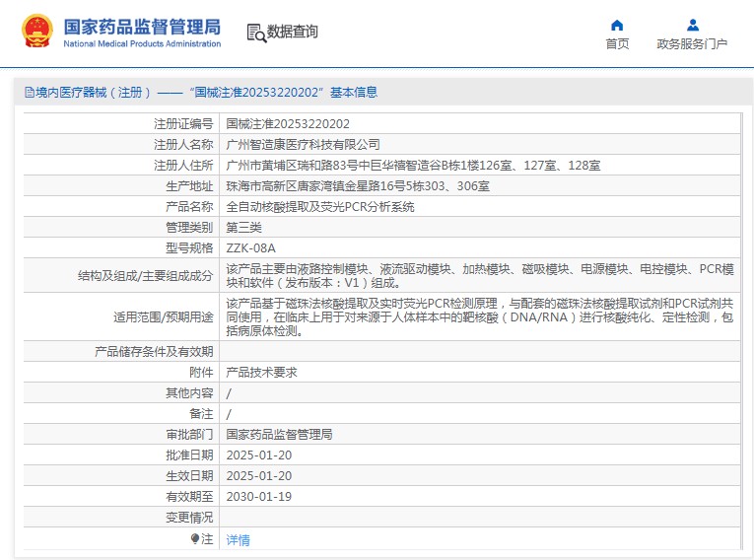The image size is (754, 560).
Task: Select expiry date 2030-01-19
Action: coord(258,497)
